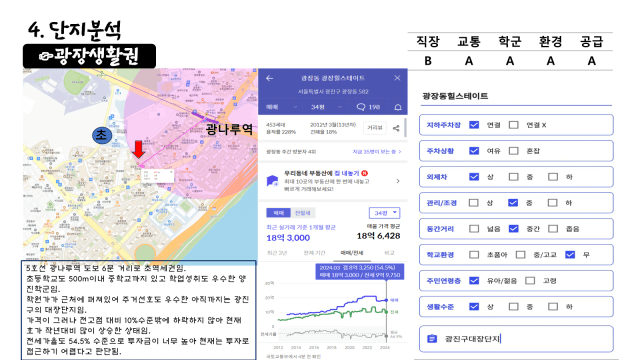Open the 우리동네 부동산에 집 내놓기 banner

tap(333, 181)
